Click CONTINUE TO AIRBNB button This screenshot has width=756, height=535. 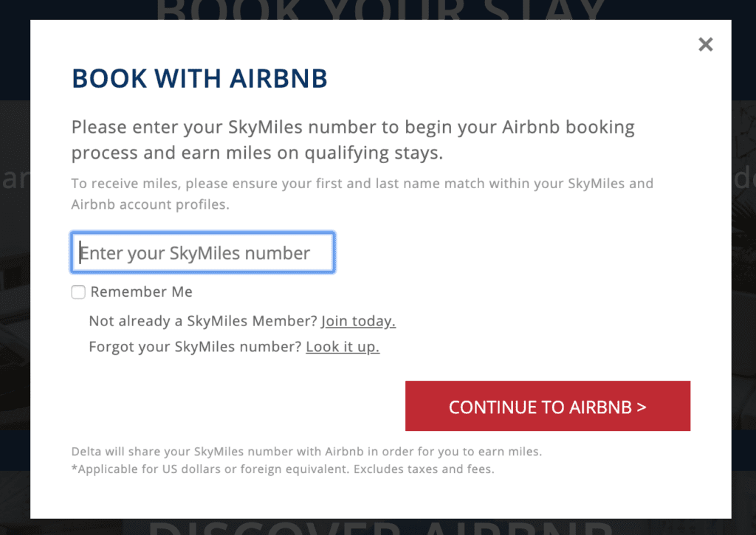(x=548, y=406)
